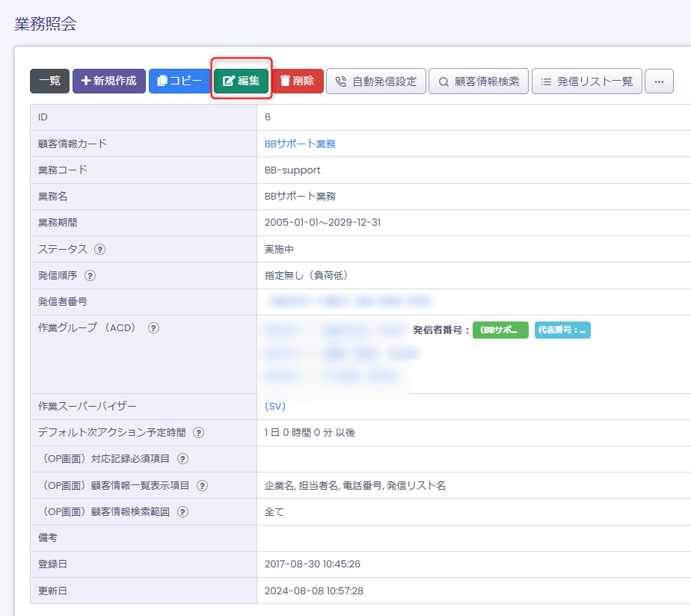This screenshot has height=616, width=691.
Task: Delete the record using 削除 button
Action: 297,81
